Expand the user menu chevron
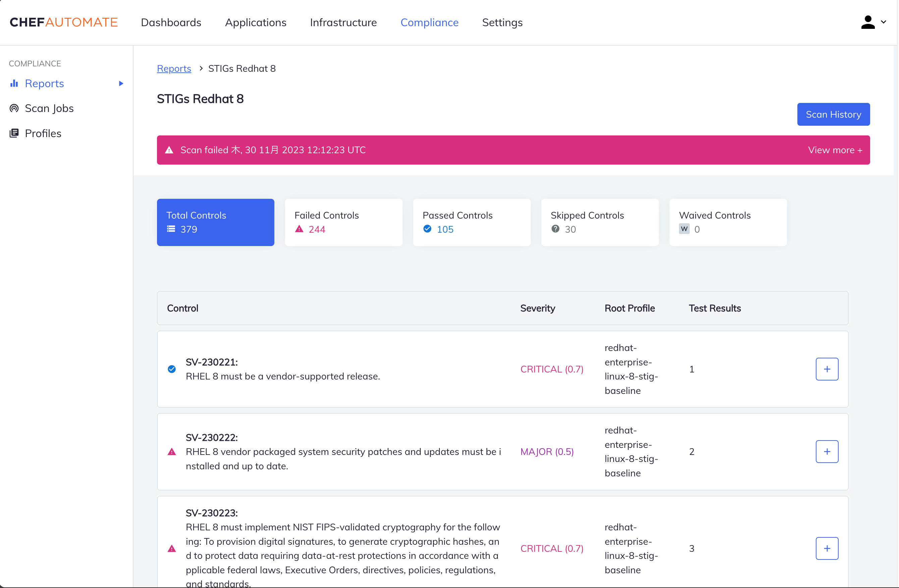 click(x=884, y=22)
